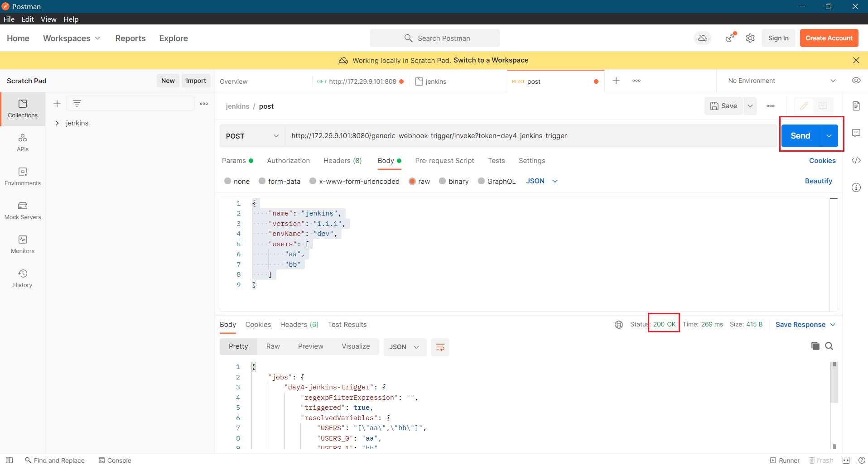Change the response JSON format dropdown
This screenshot has width=868, height=465.
point(405,347)
